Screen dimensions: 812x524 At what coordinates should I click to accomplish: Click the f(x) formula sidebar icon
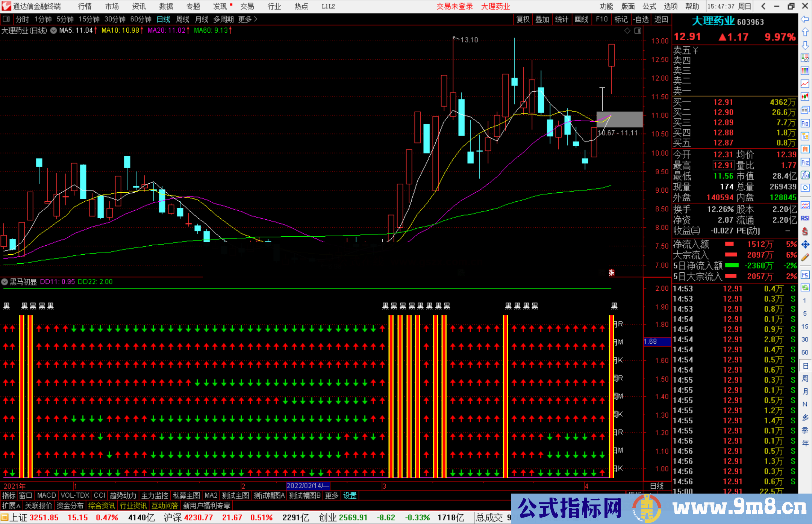click(805, 175)
